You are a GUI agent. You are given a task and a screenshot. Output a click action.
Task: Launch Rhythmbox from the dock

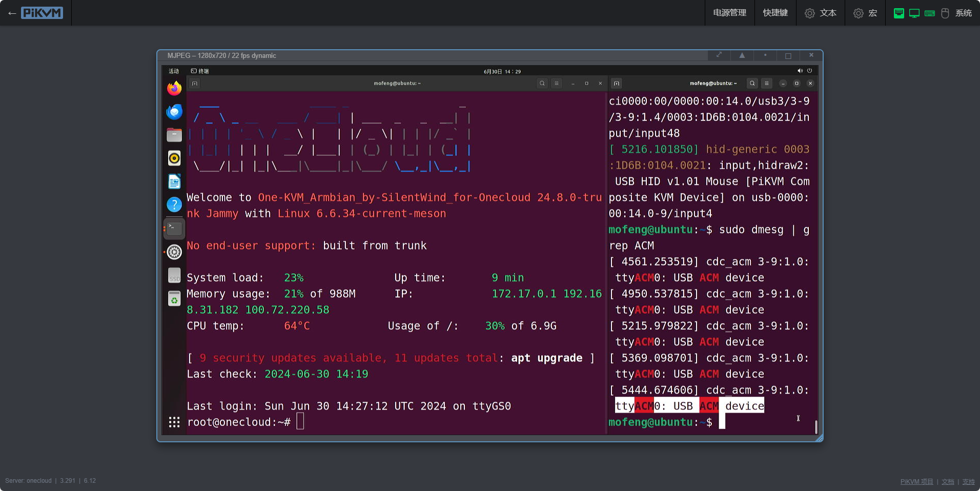(174, 158)
